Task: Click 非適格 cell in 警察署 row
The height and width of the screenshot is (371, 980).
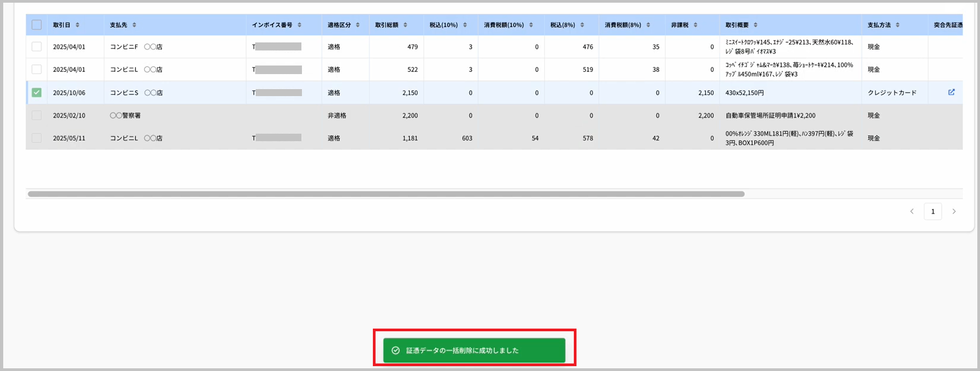Action: 337,115
